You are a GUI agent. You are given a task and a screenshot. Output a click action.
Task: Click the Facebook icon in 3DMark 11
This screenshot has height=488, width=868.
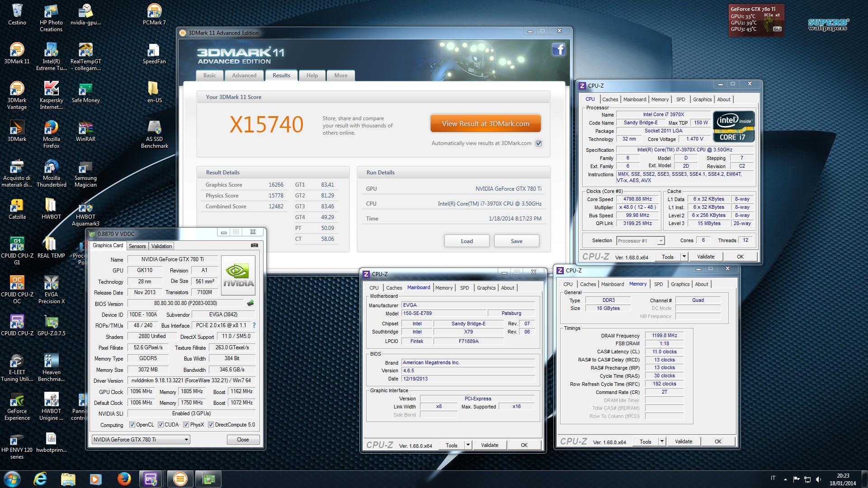[558, 49]
